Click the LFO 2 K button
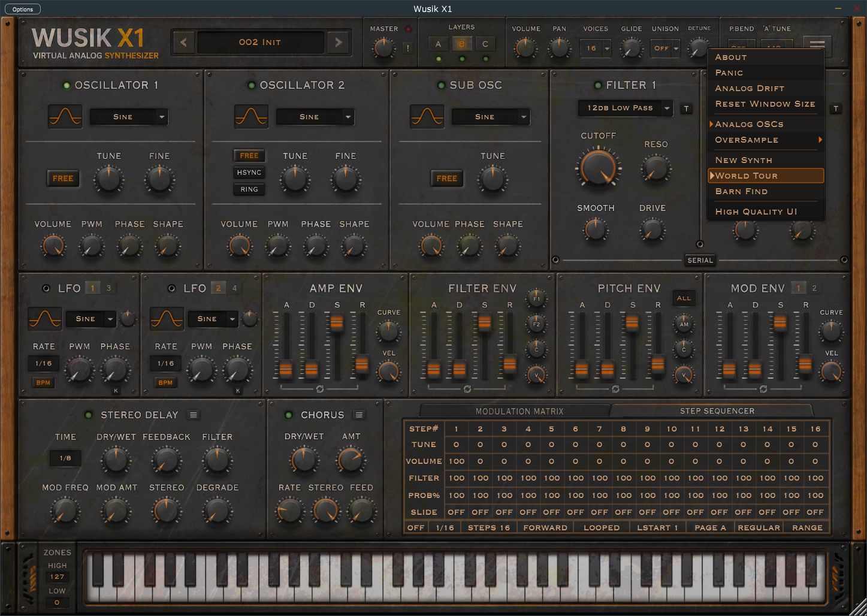867x616 pixels. [238, 391]
